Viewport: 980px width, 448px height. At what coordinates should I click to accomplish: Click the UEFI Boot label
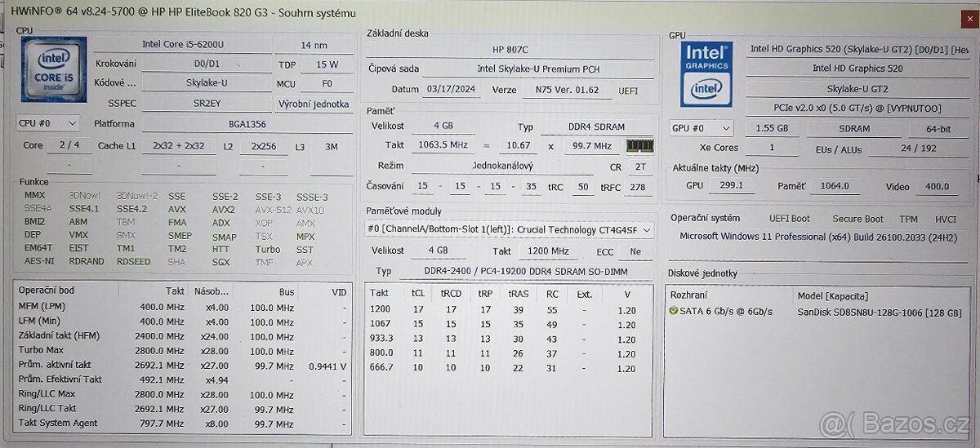(x=790, y=219)
